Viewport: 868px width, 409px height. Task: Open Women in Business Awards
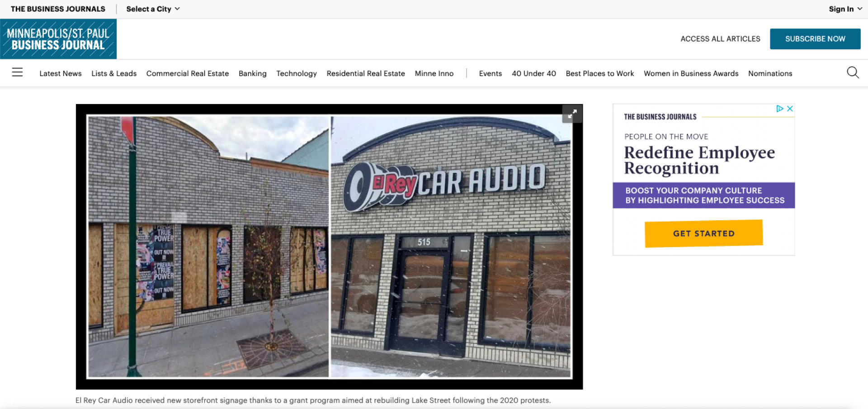point(691,73)
